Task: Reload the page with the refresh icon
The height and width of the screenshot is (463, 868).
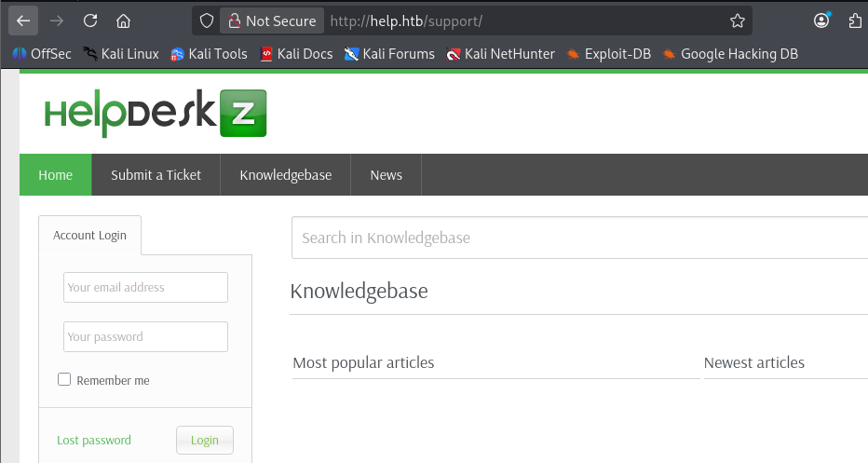Action: (x=90, y=20)
